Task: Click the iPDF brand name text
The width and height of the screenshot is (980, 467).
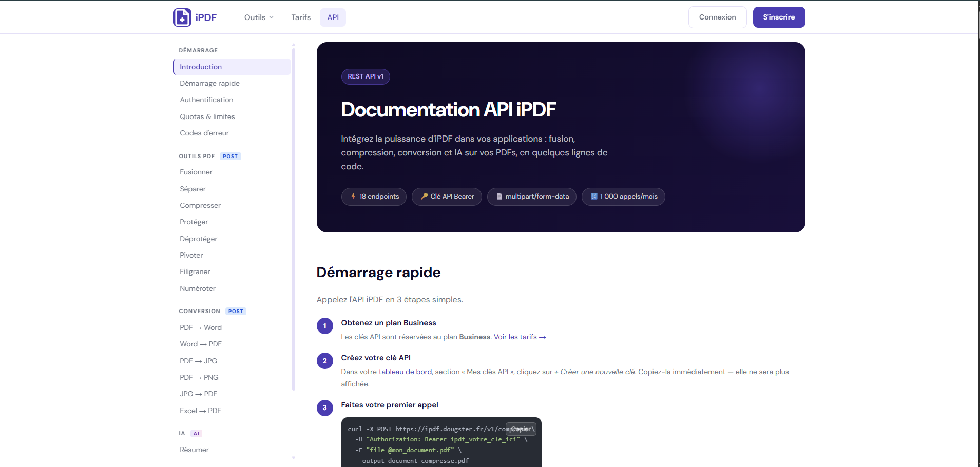Action: [206, 17]
